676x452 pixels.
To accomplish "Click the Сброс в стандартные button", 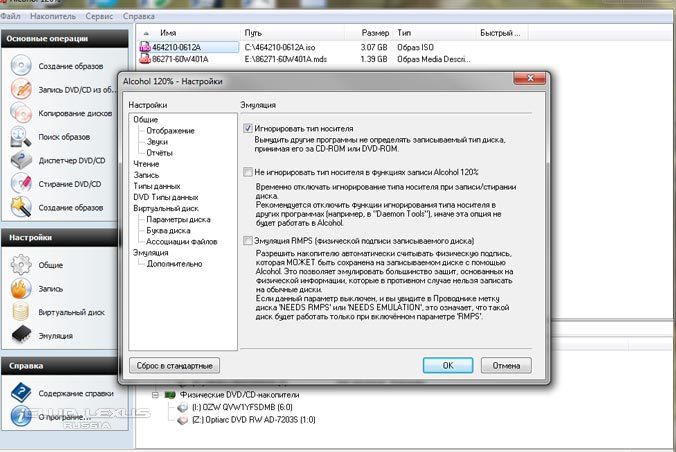I will tap(173, 365).
